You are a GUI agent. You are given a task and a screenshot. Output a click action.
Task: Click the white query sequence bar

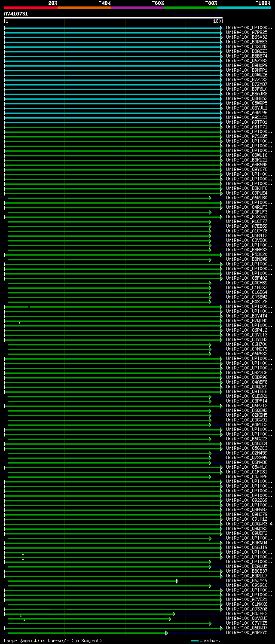[113, 18]
